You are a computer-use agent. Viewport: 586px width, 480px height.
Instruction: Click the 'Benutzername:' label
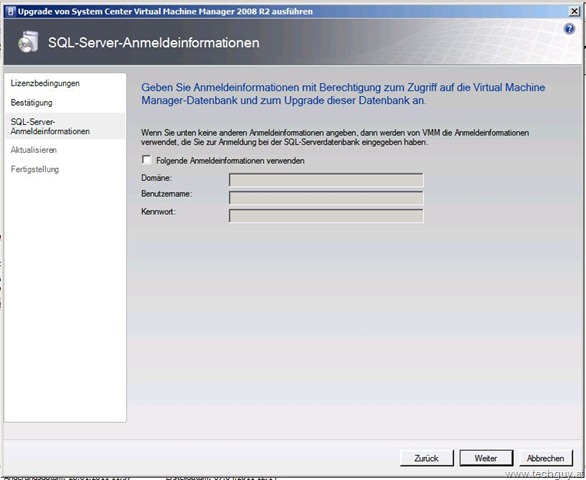point(167,194)
